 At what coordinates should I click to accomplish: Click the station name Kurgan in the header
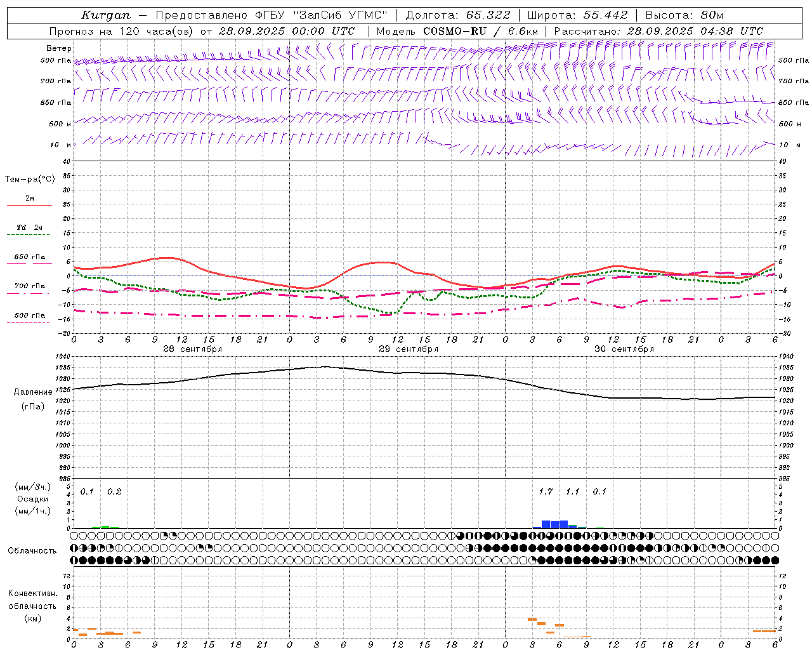106,15
